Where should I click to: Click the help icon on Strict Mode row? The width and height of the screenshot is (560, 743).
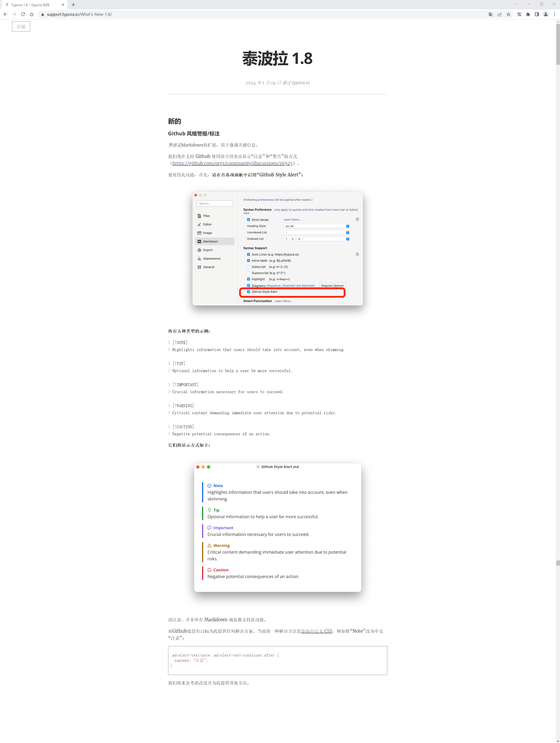[357, 219]
